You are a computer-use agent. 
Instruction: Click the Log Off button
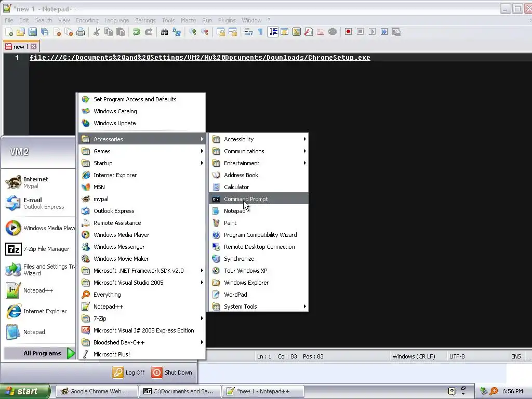coord(129,373)
